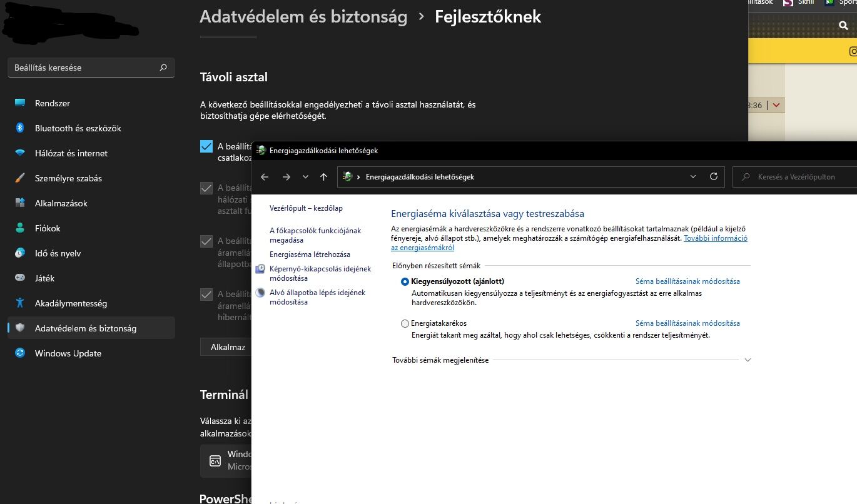The image size is (857, 504).
Task: Click the Alkalmaz button
Action: (228, 347)
